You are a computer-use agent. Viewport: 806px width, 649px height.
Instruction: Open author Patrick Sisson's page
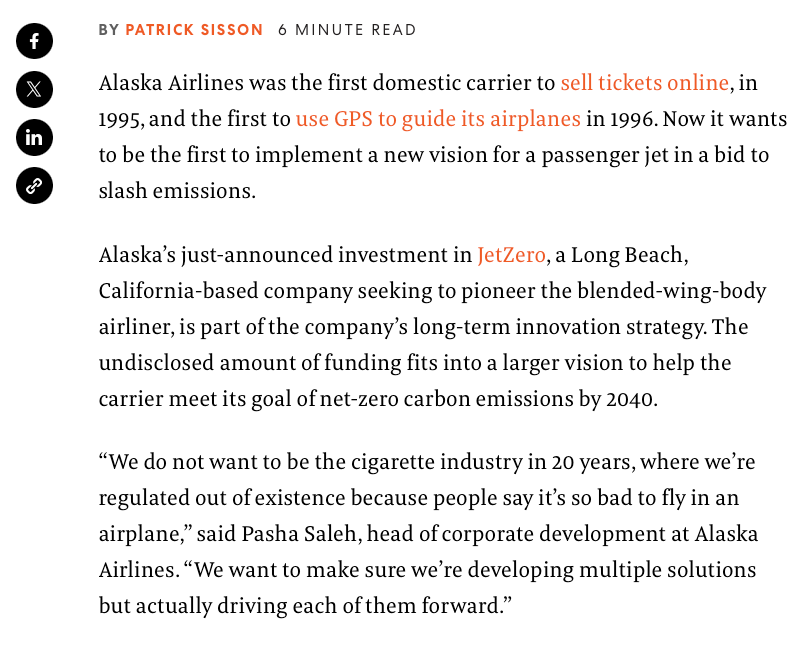click(194, 30)
